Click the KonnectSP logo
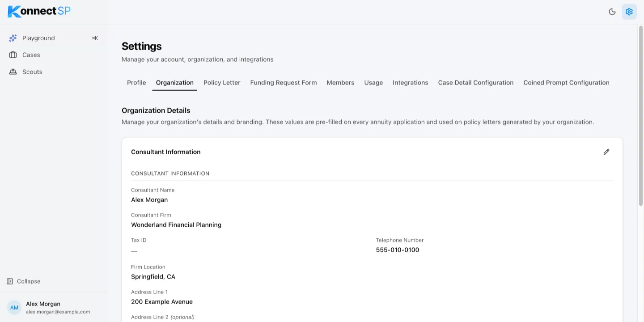The width and height of the screenshot is (644, 322). pos(39,11)
